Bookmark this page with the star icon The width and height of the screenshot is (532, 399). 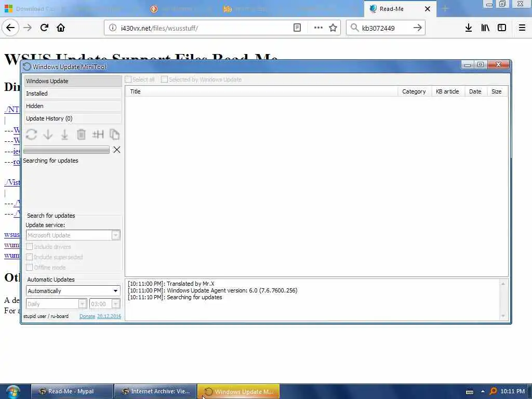[x=333, y=28]
